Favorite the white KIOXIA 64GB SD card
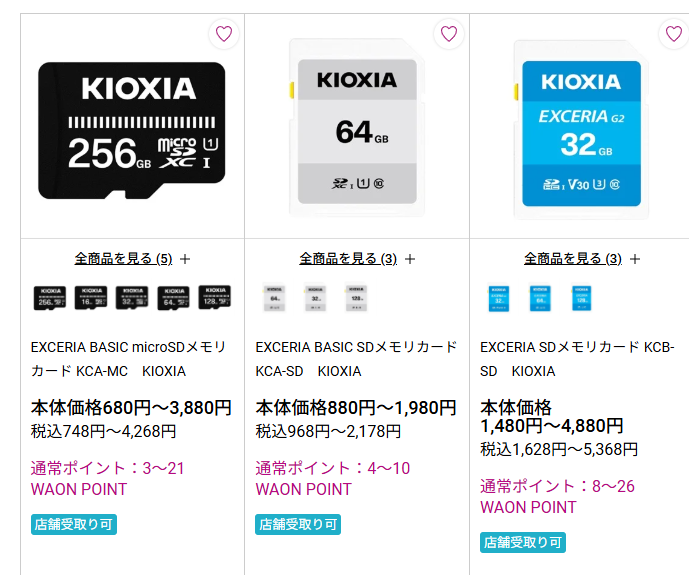Image resolution: width=689 pixels, height=575 pixels. pyautogui.click(x=449, y=34)
